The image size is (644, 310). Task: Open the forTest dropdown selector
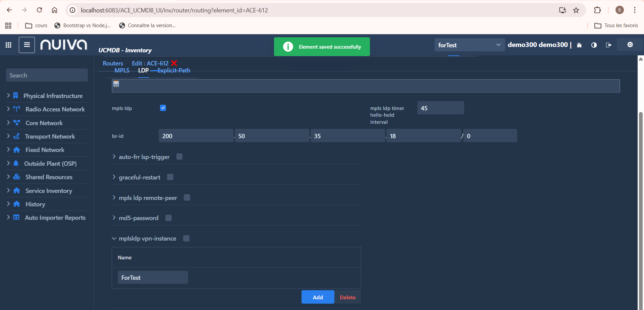tap(469, 45)
